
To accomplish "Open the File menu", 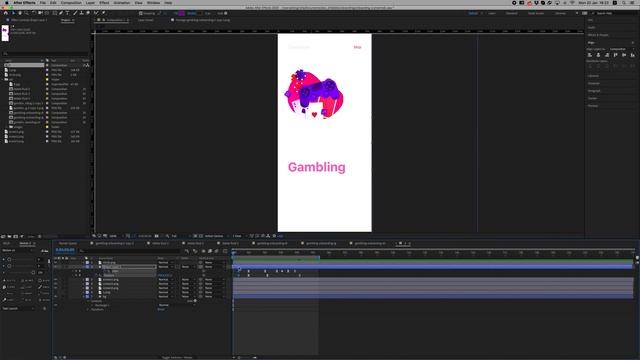I will click(x=42, y=2).
